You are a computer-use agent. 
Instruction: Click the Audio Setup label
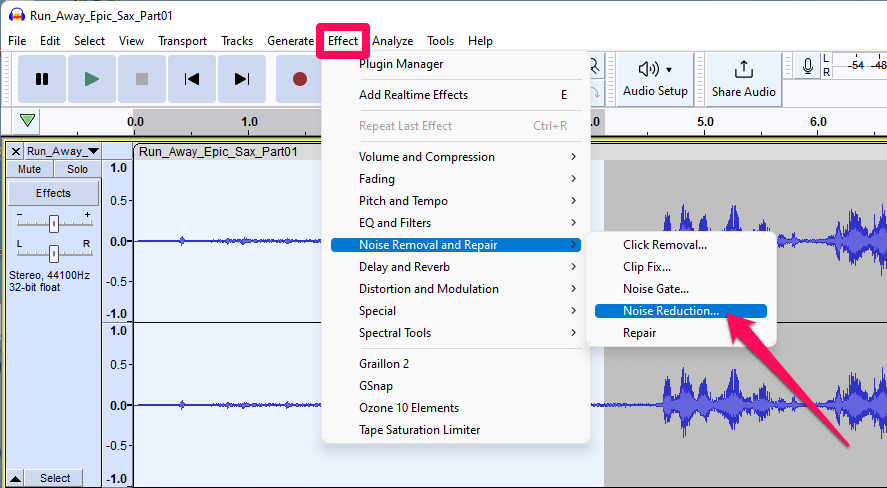655,91
